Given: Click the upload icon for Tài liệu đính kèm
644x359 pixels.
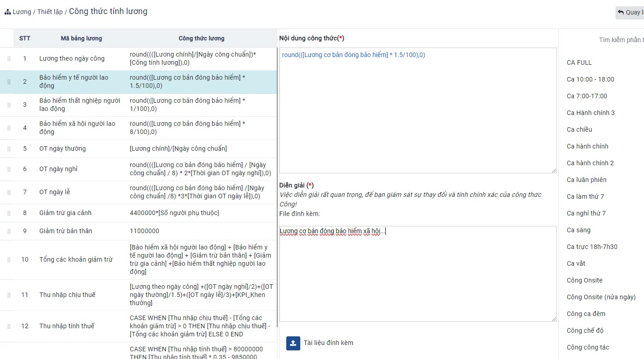Looking at the screenshot, I should pos(293,343).
